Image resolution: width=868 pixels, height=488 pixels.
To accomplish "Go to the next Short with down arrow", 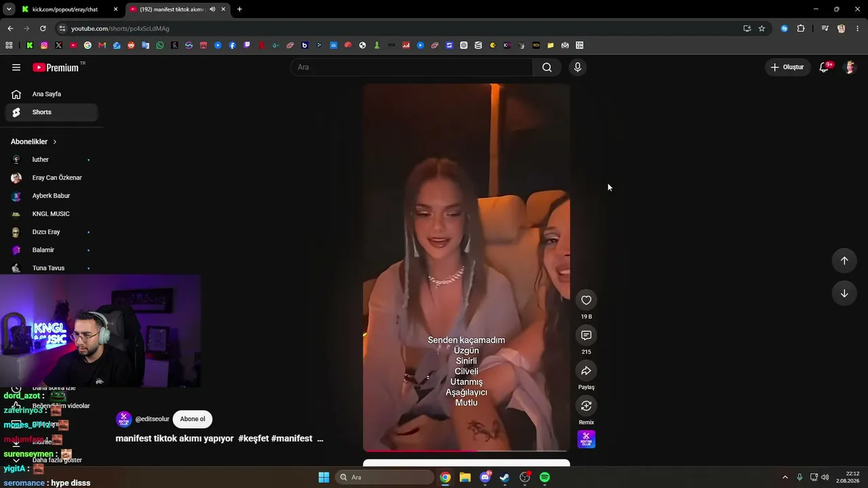I will click(x=844, y=293).
